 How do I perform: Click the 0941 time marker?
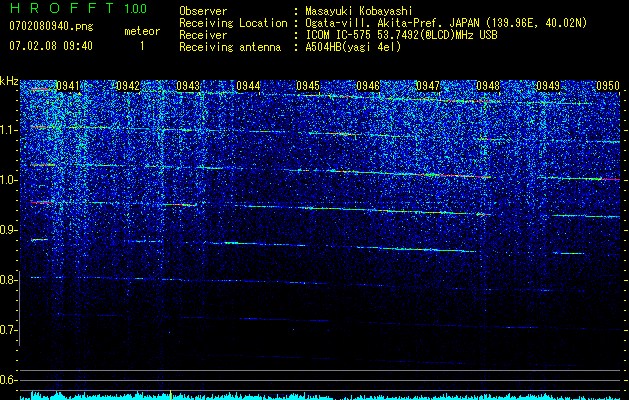pyautogui.click(x=68, y=86)
